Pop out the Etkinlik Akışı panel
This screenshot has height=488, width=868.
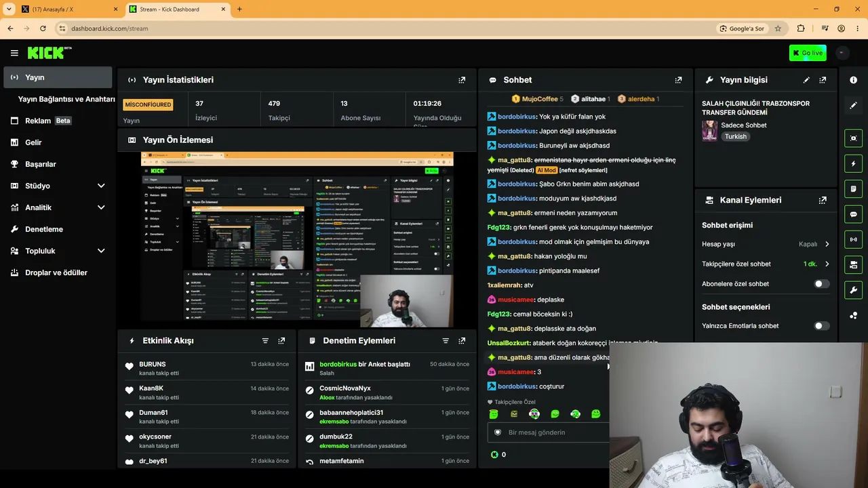(x=281, y=341)
